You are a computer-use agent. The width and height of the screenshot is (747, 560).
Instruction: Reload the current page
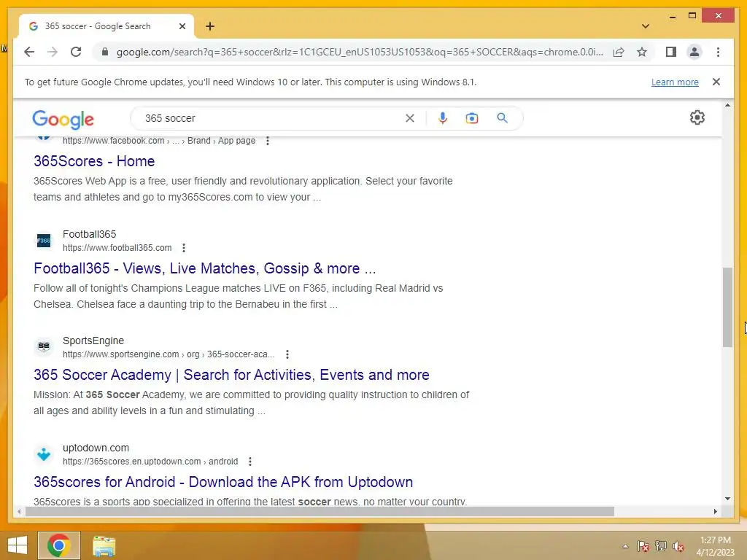click(76, 52)
